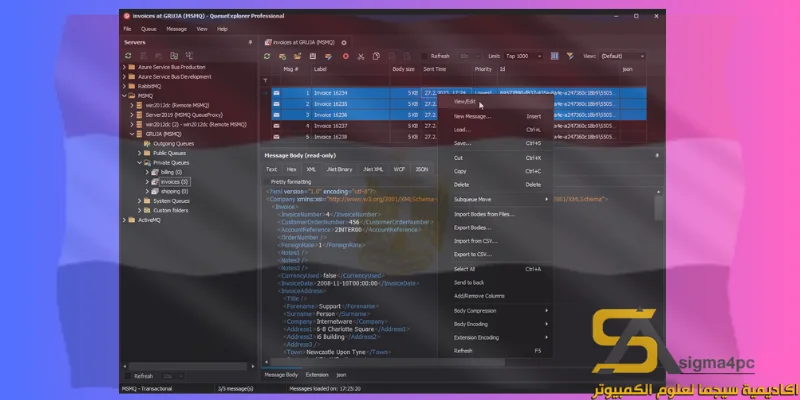Click the fifth icon in the Servers panel toolbar
The image size is (800, 400).
(x=189, y=56)
